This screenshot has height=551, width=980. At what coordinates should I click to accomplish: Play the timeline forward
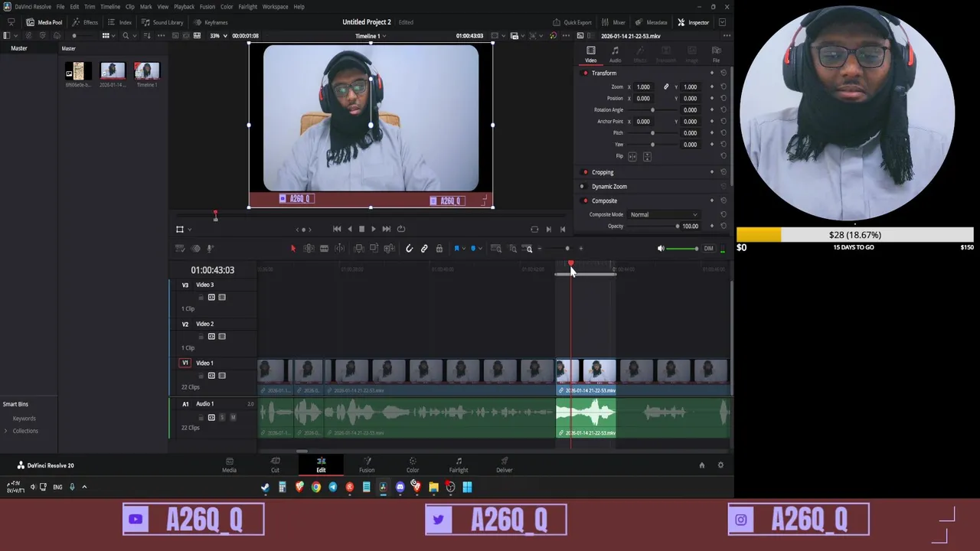point(374,229)
